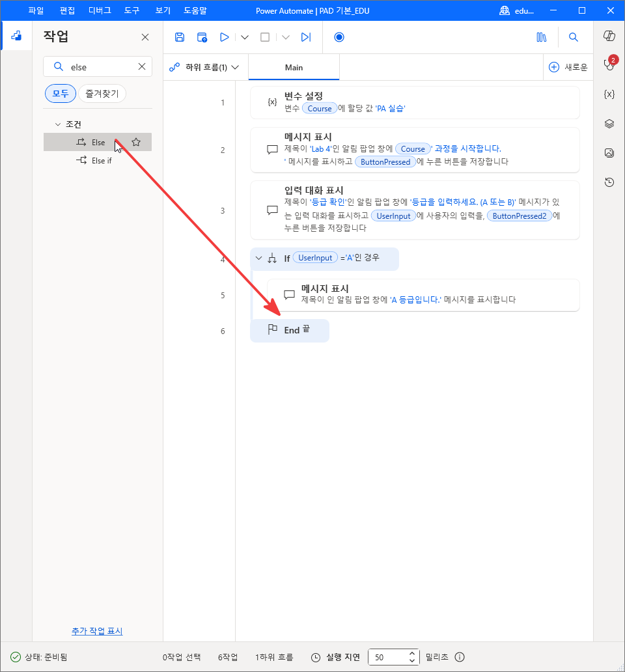Click the {x} icon on 변수 설정

pos(272,102)
